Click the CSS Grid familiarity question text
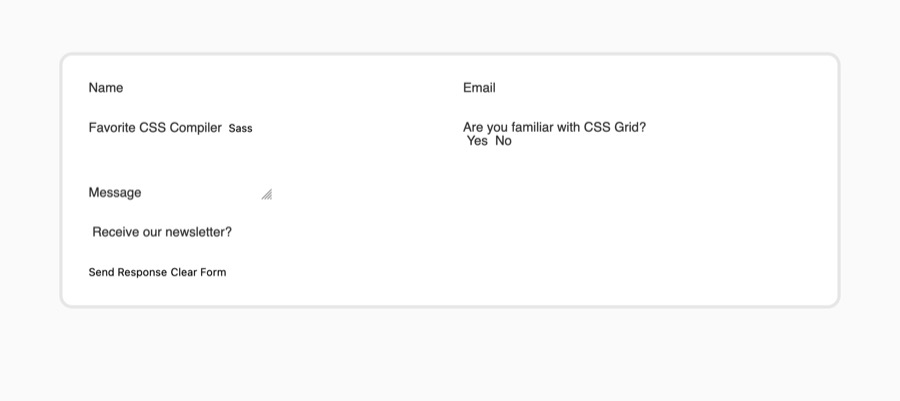This screenshot has width=900, height=401. coord(554,127)
